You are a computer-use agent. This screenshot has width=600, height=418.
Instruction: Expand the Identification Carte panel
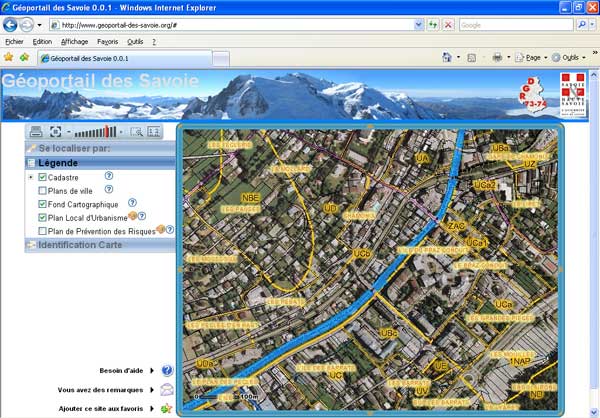click(100, 245)
